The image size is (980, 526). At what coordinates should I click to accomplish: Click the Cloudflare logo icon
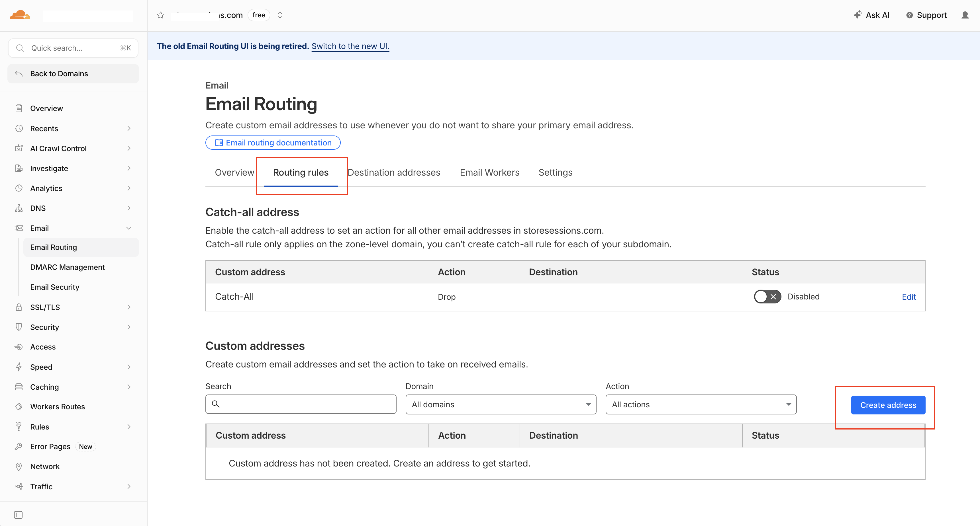click(20, 15)
